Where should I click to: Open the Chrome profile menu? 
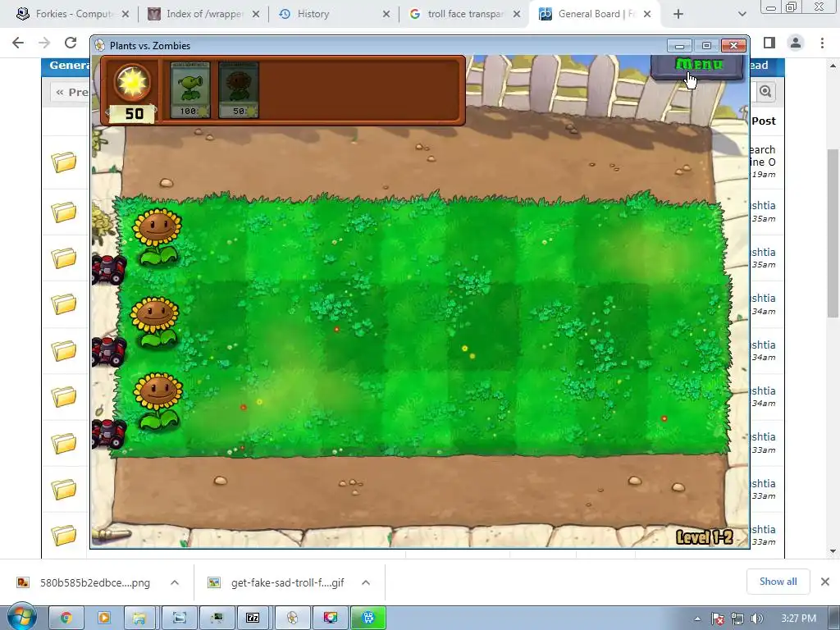point(796,43)
